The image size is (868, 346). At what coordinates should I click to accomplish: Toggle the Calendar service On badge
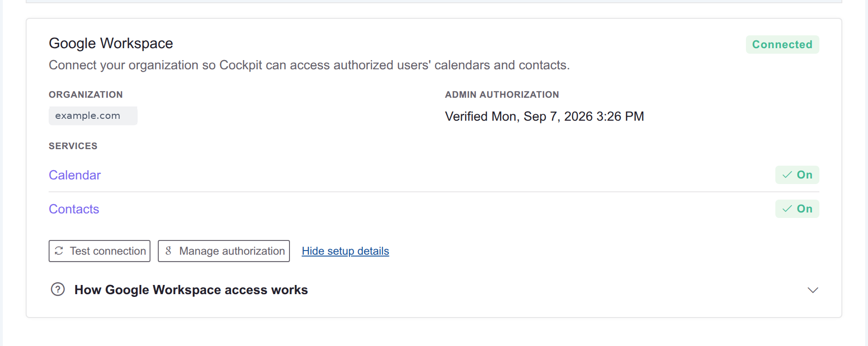(797, 175)
